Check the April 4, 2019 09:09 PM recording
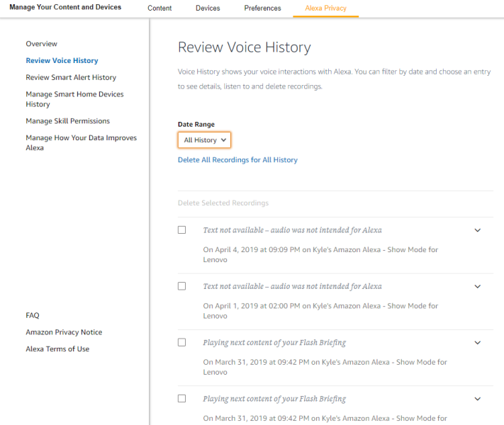Viewport: 504px width, 425px height. pos(182,230)
